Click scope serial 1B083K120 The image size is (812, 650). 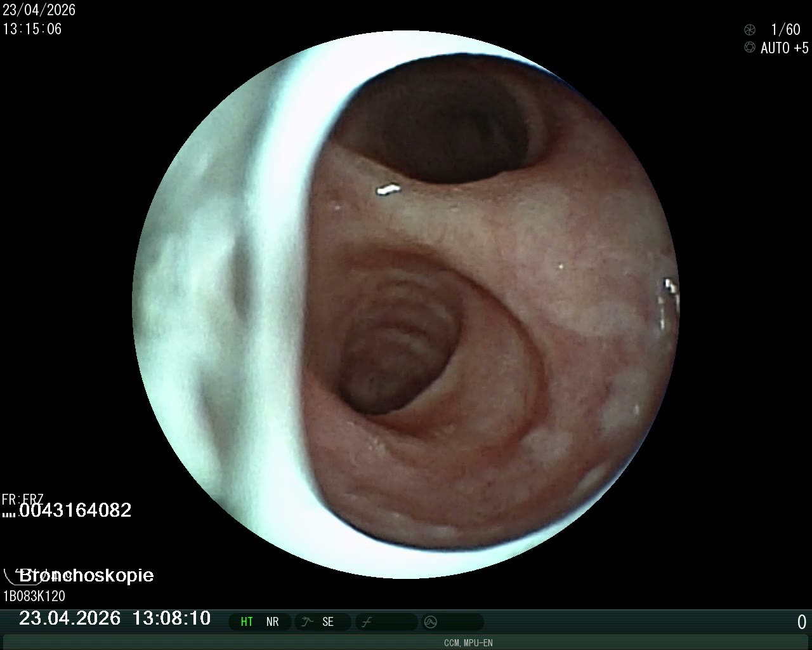34,596
